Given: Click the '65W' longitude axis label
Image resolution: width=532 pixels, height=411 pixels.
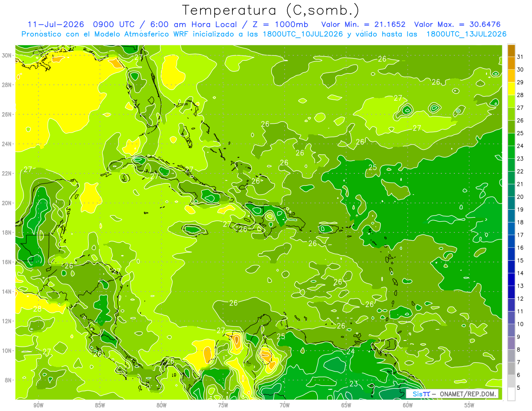Looking at the screenshot, I should pyautogui.click(x=346, y=405).
